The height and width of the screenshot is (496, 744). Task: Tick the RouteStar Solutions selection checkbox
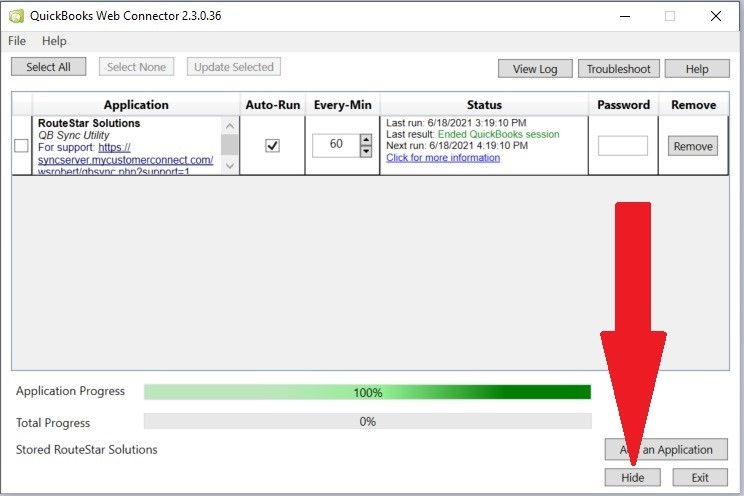click(x=21, y=146)
